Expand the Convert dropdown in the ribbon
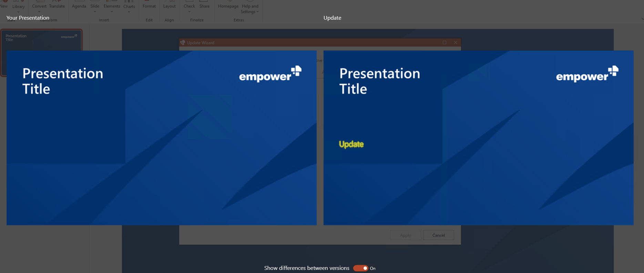This screenshot has height=273, width=644. click(39, 7)
